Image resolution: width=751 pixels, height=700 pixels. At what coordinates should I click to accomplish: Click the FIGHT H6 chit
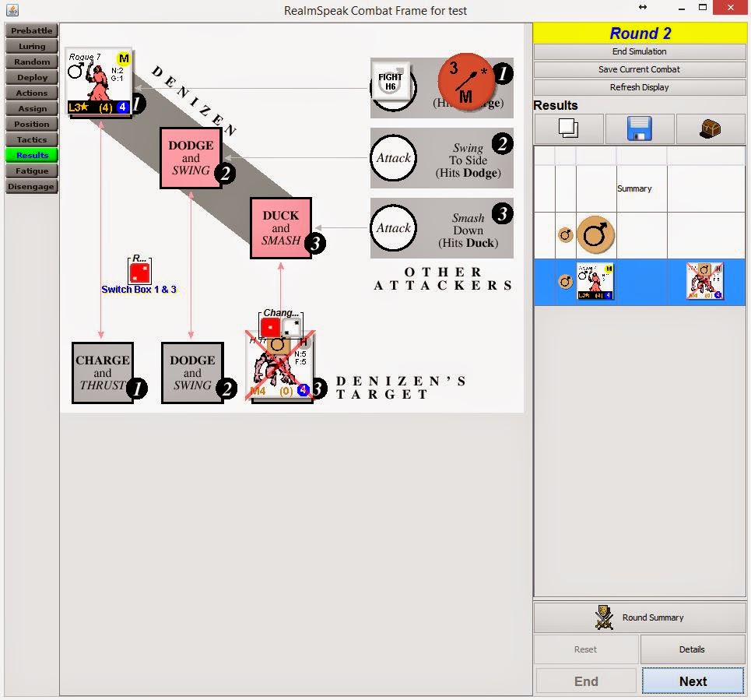(391, 81)
